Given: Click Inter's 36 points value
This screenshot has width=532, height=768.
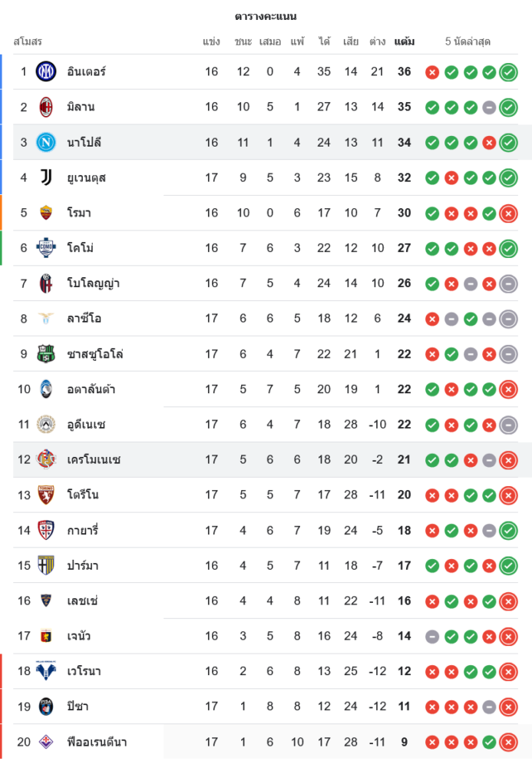Looking at the screenshot, I should (x=405, y=72).
